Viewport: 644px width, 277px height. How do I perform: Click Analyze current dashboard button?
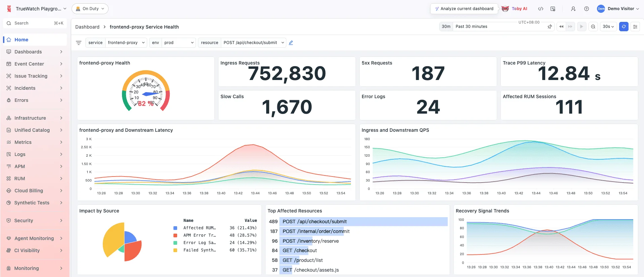tap(464, 9)
